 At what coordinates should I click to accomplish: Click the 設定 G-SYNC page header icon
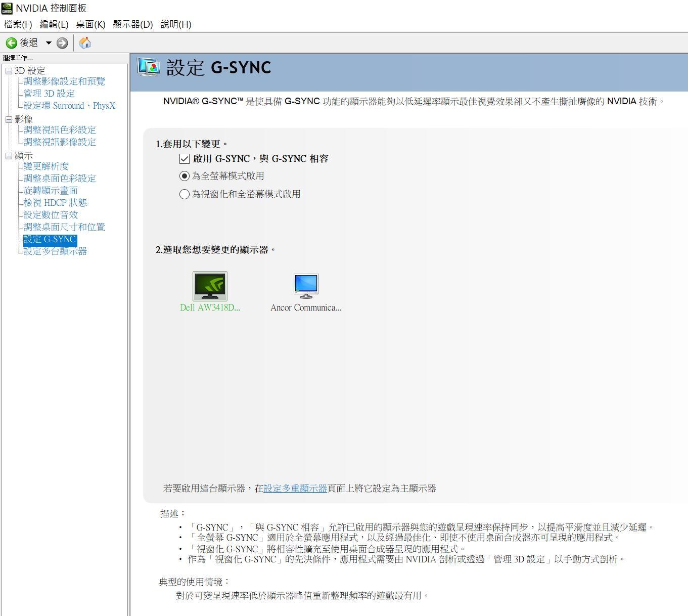pos(149,67)
